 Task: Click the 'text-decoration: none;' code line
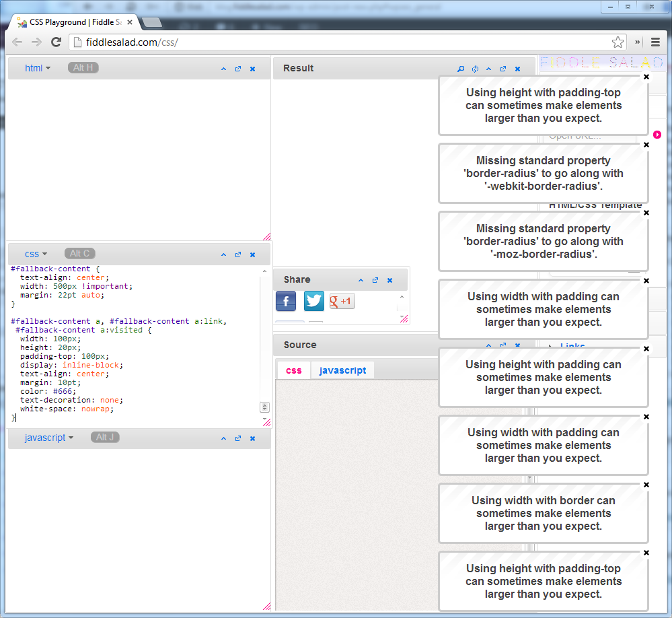point(71,400)
